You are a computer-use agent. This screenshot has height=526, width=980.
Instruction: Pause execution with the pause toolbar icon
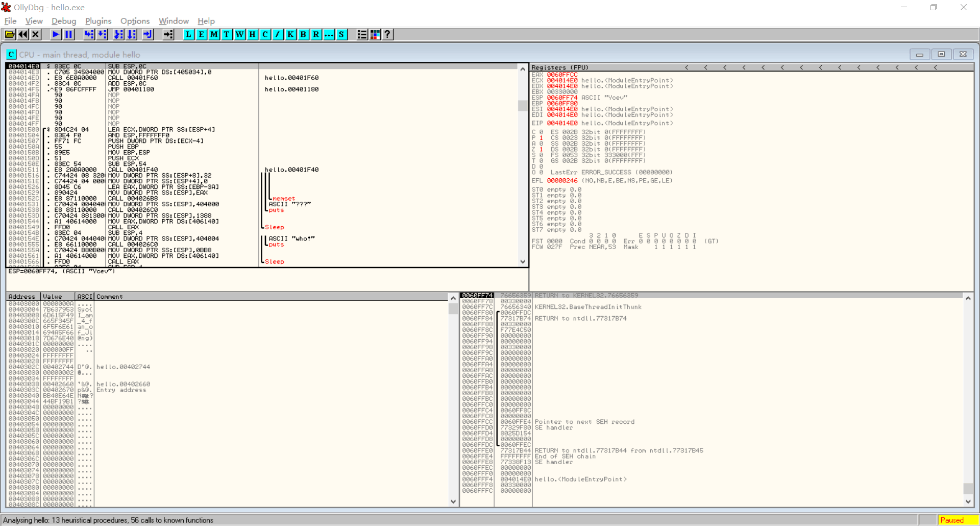tap(68, 34)
